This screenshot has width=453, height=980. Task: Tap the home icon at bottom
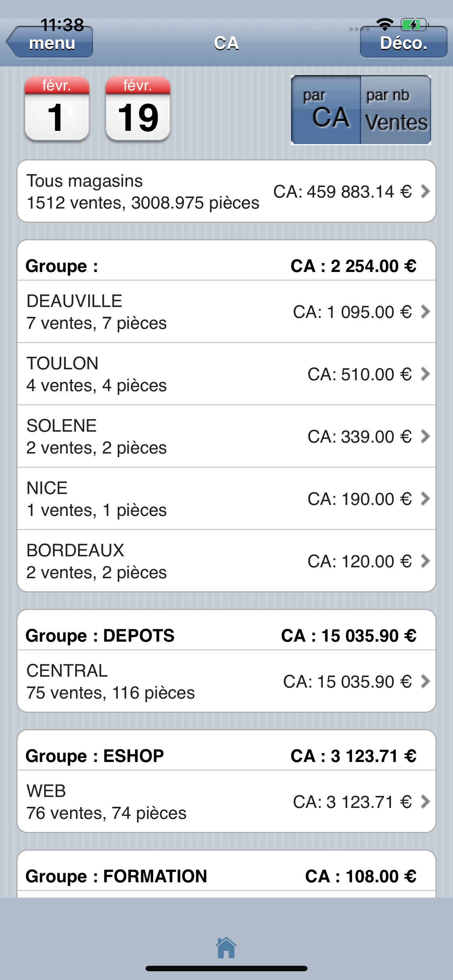pos(226,947)
